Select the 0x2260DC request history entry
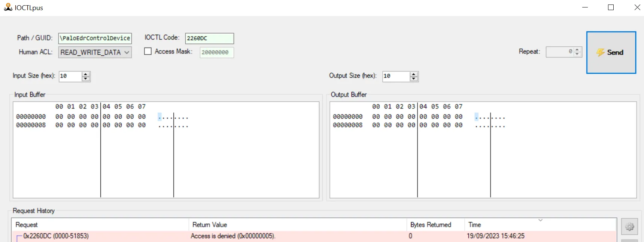The height and width of the screenshot is (242, 644). [56, 236]
